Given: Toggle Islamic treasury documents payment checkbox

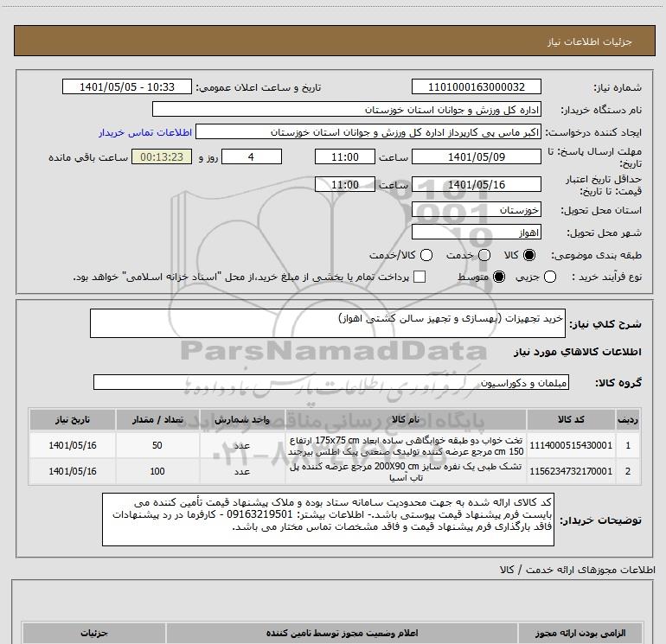Looking at the screenshot, I should (x=419, y=277).
